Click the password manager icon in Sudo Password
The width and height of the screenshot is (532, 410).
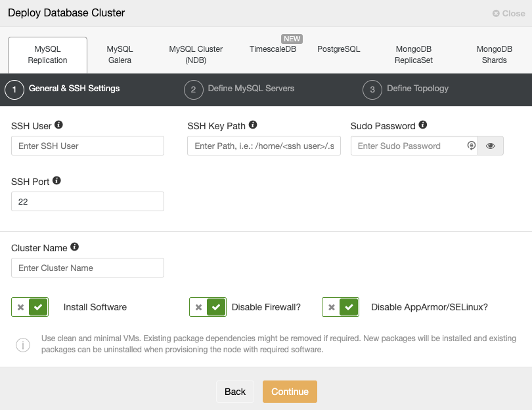tap(471, 146)
